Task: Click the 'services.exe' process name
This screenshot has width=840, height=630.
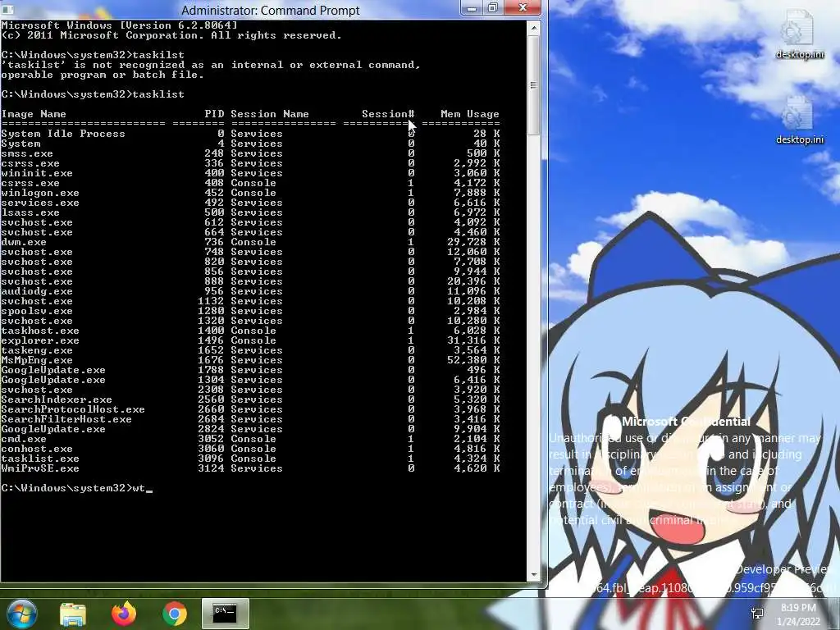Action: (40, 203)
